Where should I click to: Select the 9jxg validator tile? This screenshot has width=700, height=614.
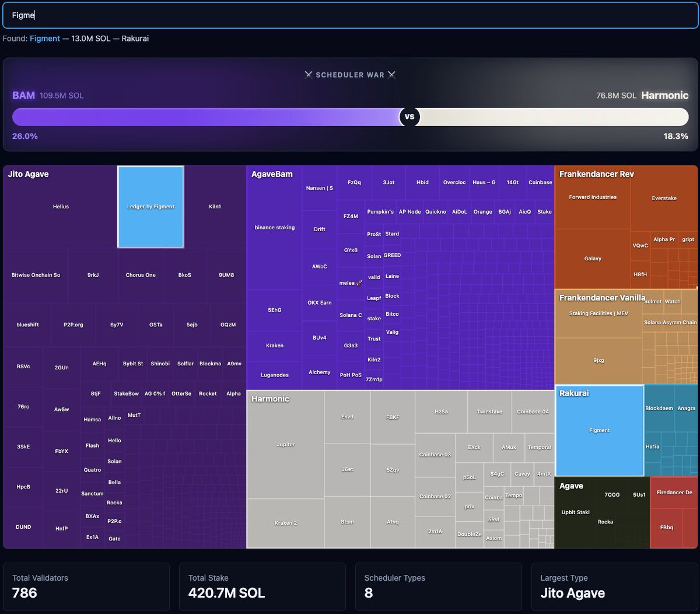[598, 361]
